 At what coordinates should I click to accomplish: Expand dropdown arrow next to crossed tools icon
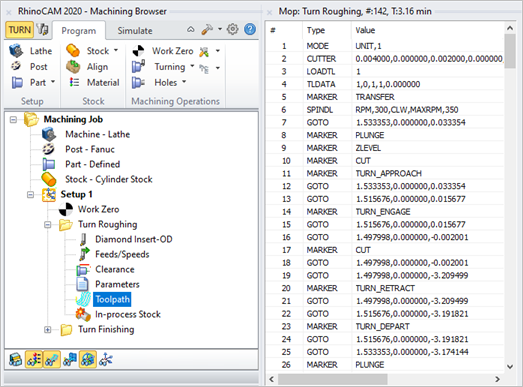click(217, 51)
